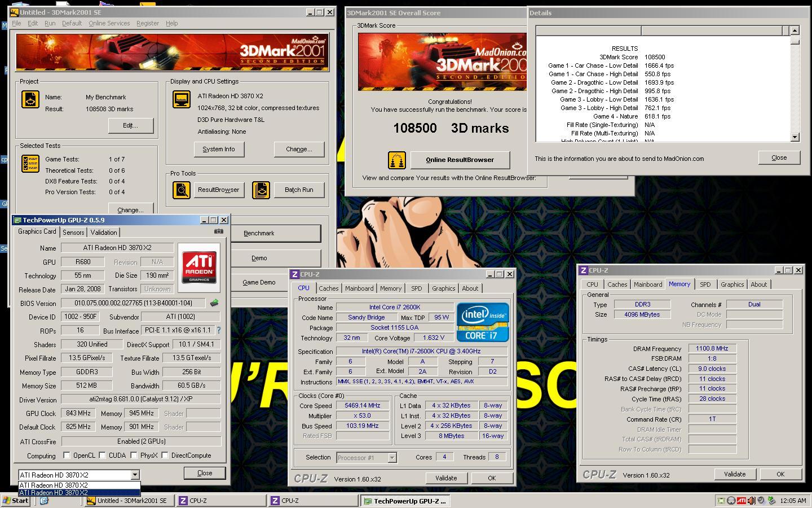Click Validate in the Processor CPU-Z window
Viewport: 812px width, 508px height.
tap(446, 478)
